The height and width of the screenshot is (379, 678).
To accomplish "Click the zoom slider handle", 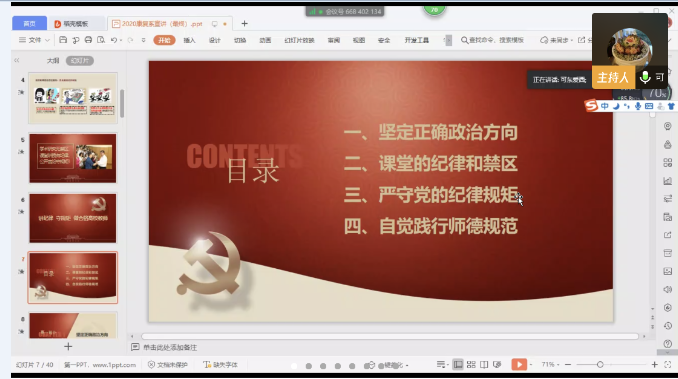I will point(600,364).
